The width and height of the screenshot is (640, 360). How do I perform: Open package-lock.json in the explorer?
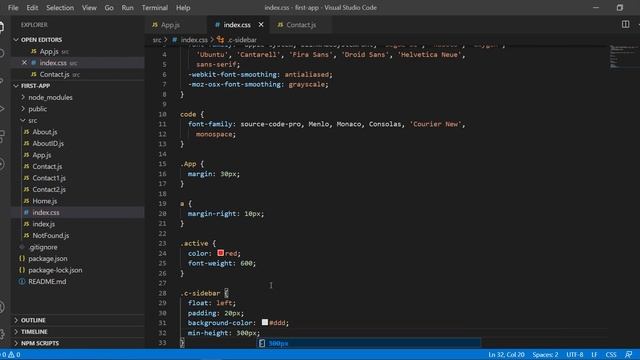(55, 270)
